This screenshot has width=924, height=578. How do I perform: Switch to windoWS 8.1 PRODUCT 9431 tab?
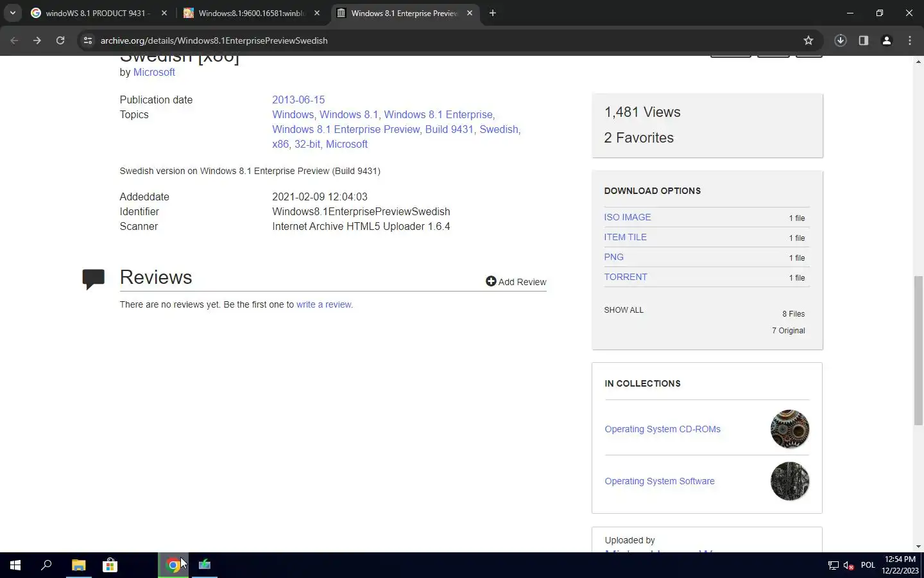point(96,13)
